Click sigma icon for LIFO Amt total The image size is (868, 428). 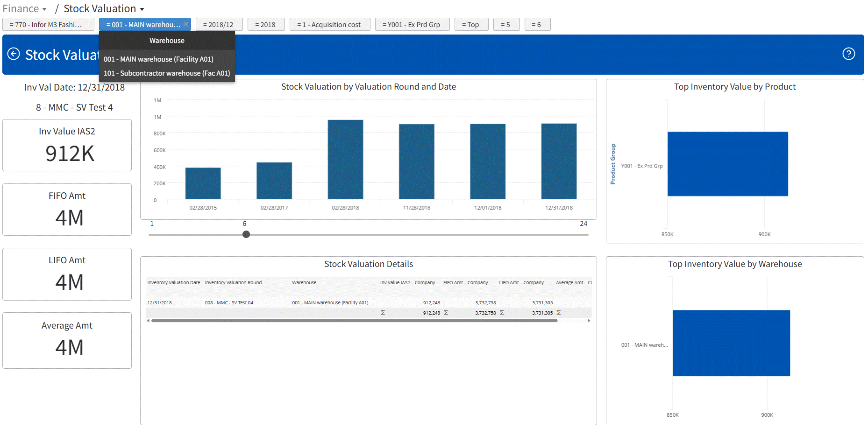click(x=502, y=313)
